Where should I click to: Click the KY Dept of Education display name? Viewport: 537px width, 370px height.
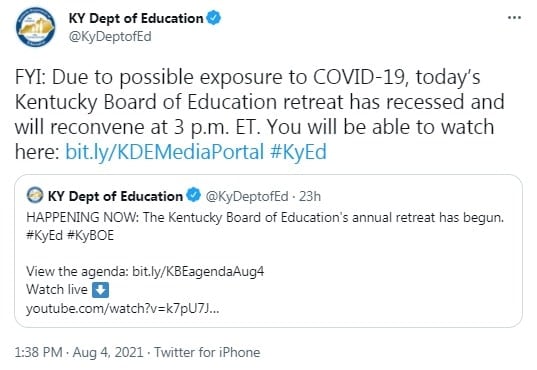[x=136, y=18]
